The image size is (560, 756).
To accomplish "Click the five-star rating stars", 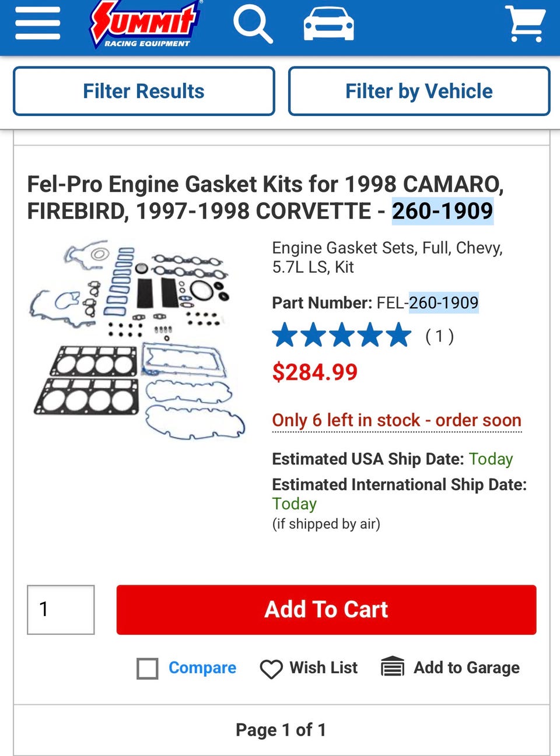I will [342, 336].
